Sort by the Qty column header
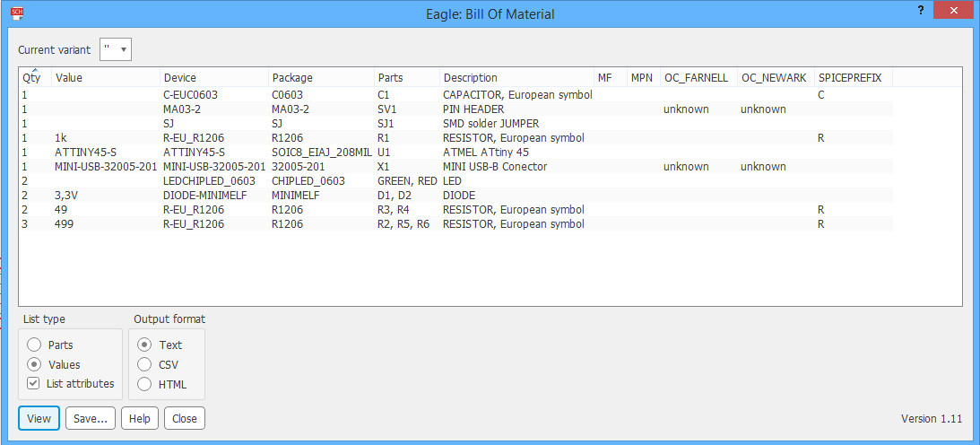980x445 pixels. (34, 78)
